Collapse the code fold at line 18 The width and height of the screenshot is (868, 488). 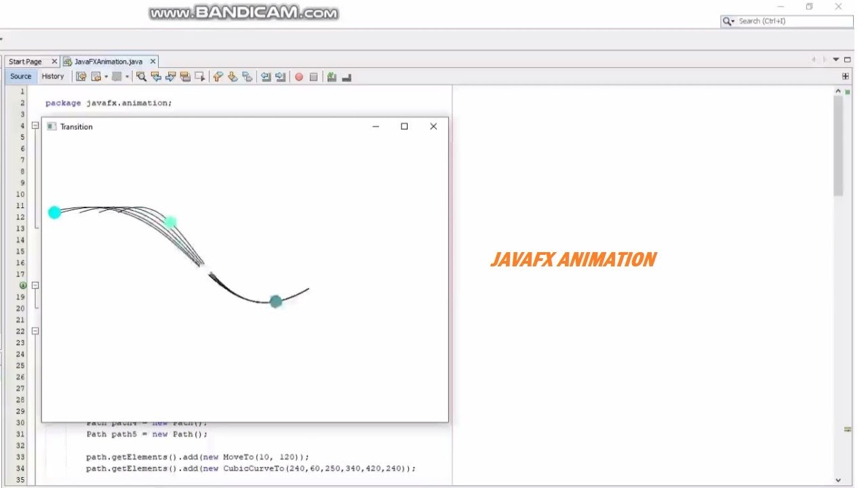pos(35,285)
